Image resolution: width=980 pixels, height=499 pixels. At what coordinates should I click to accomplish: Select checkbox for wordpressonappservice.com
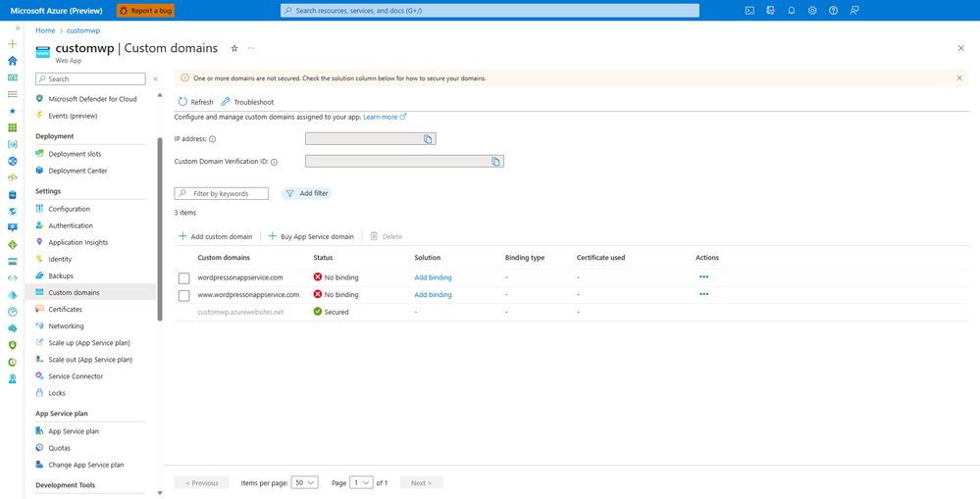(x=183, y=278)
